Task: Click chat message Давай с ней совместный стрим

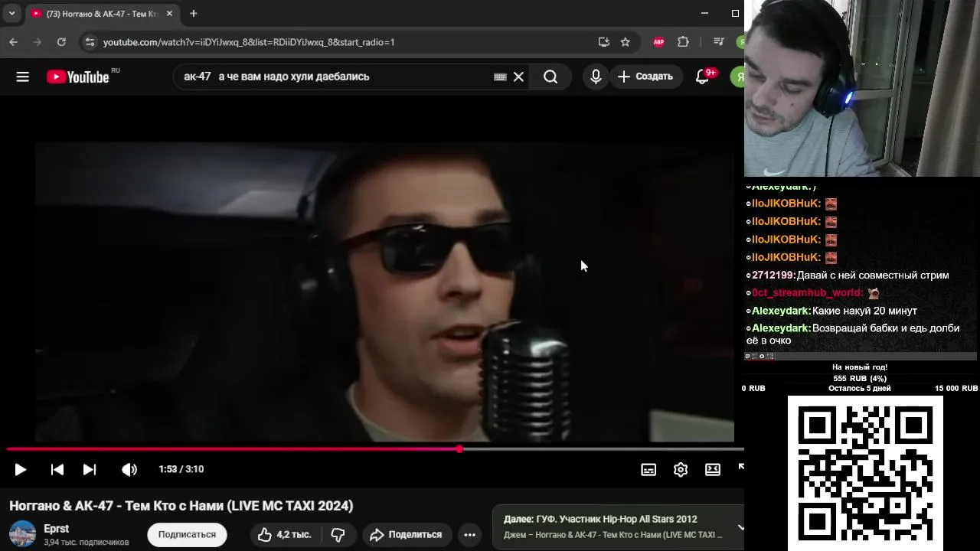Action: coord(873,275)
